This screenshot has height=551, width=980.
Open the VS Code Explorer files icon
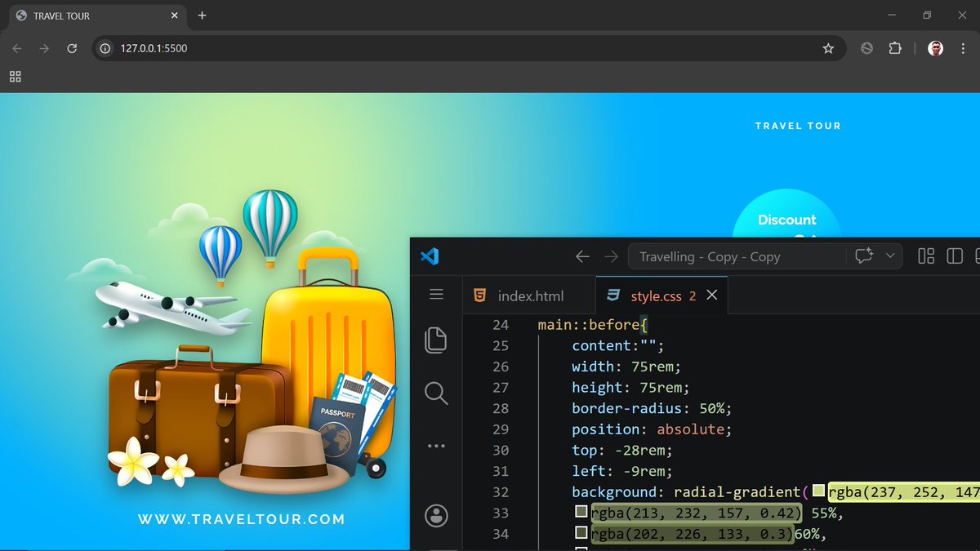click(436, 340)
